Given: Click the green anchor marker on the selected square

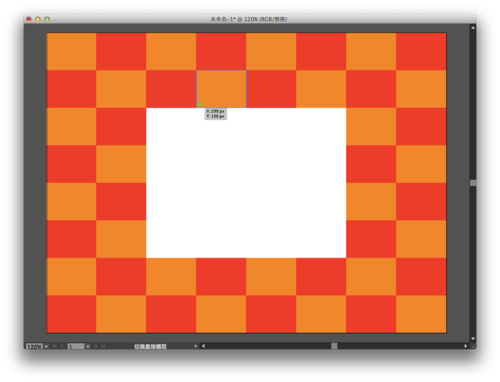Looking at the screenshot, I should (x=200, y=104).
